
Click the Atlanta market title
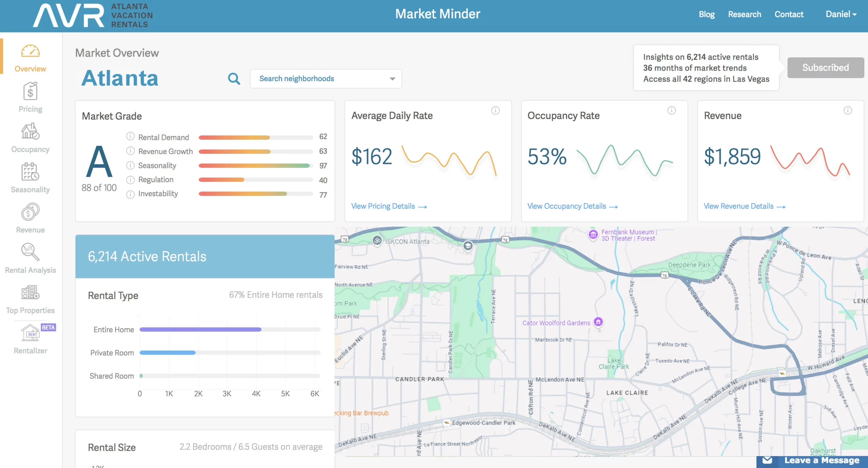point(120,78)
